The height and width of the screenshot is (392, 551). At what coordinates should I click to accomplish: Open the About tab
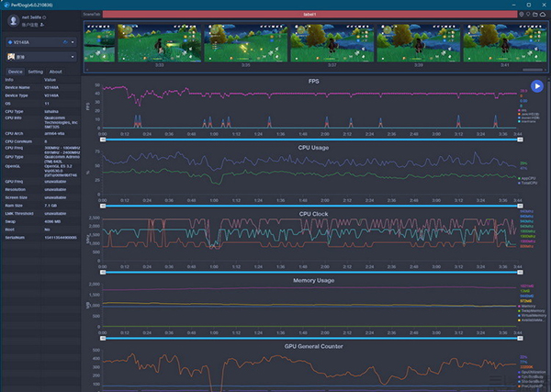tap(56, 71)
